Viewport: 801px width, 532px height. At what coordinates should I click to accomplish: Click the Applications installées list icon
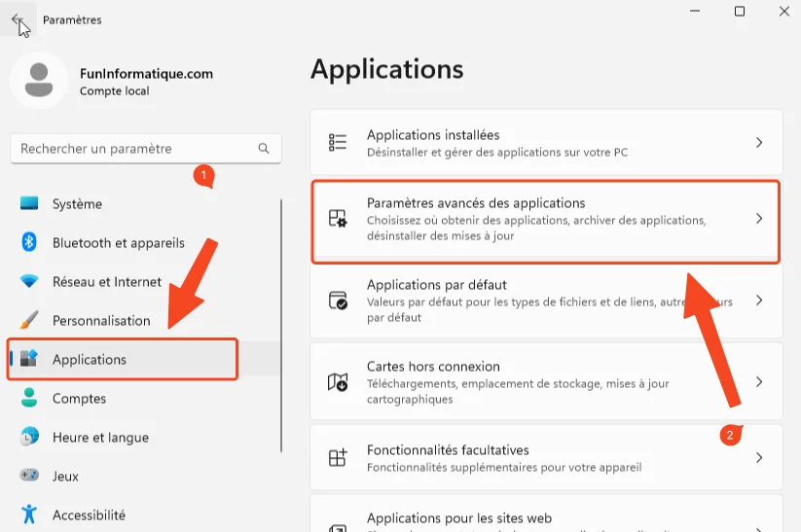pyautogui.click(x=338, y=142)
